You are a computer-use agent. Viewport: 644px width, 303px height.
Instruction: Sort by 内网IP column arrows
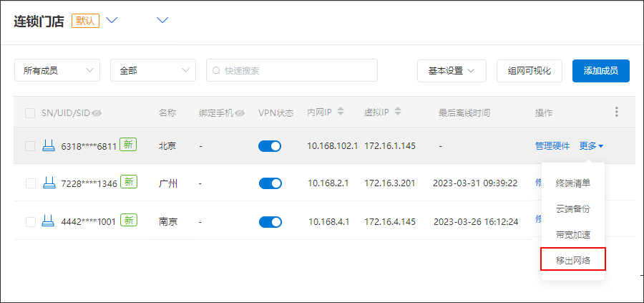[341, 112]
